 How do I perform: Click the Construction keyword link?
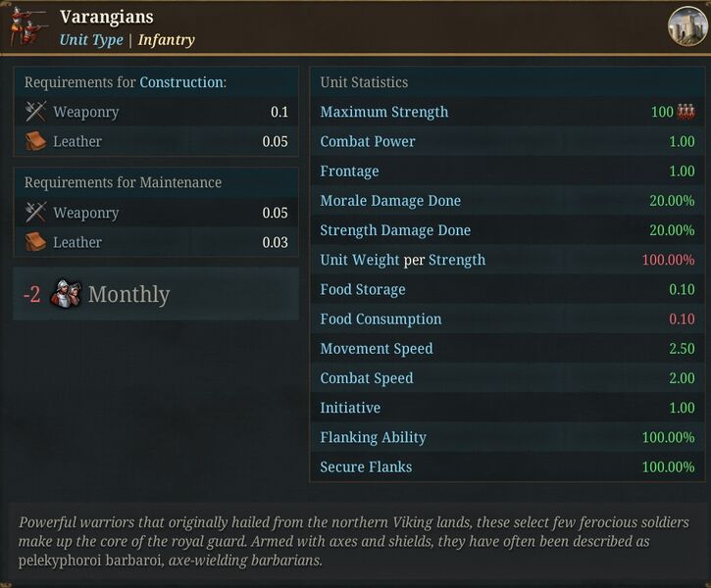(x=181, y=82)
